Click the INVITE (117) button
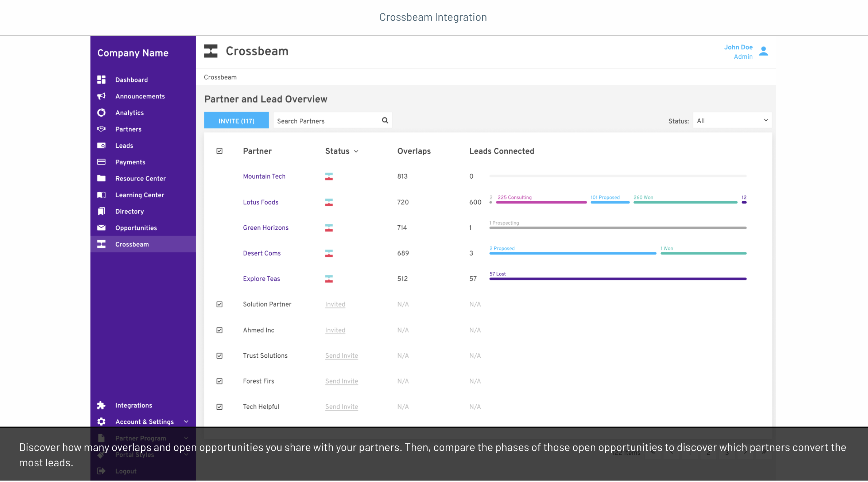This screenshot has height=482, width=868. pyautogui.click(x=236, y=120)
